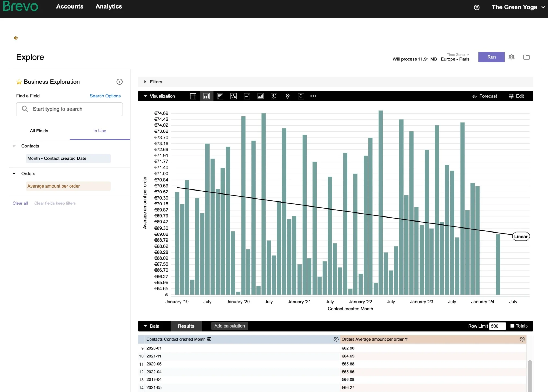Viewport: 548px width, 392px height.
Task: Pick the map visualization icon
Action: pyautogui.click(x=287, y=96)
